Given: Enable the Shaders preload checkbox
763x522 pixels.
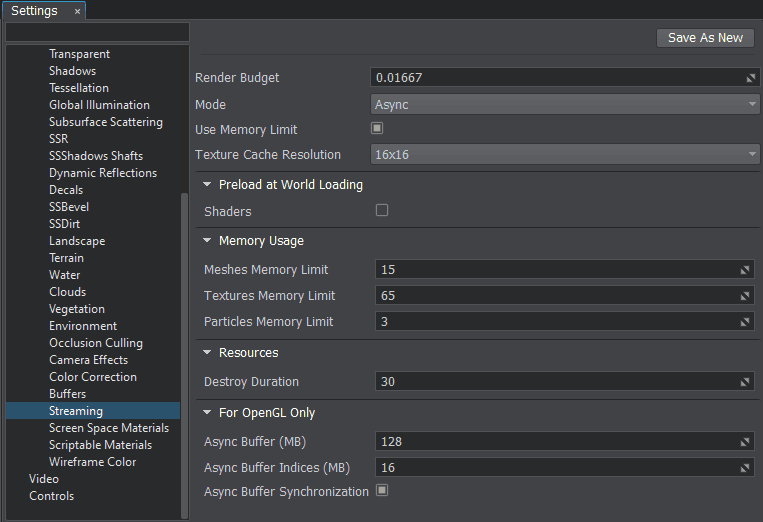Looking at the screenshot, I should pyautogui.click(x=382, y=210).
